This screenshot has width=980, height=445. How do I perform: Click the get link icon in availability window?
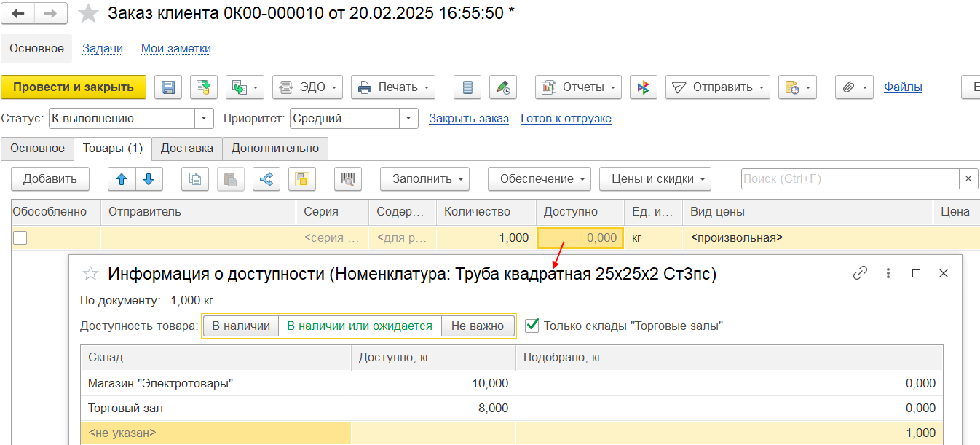click(860, 273)
